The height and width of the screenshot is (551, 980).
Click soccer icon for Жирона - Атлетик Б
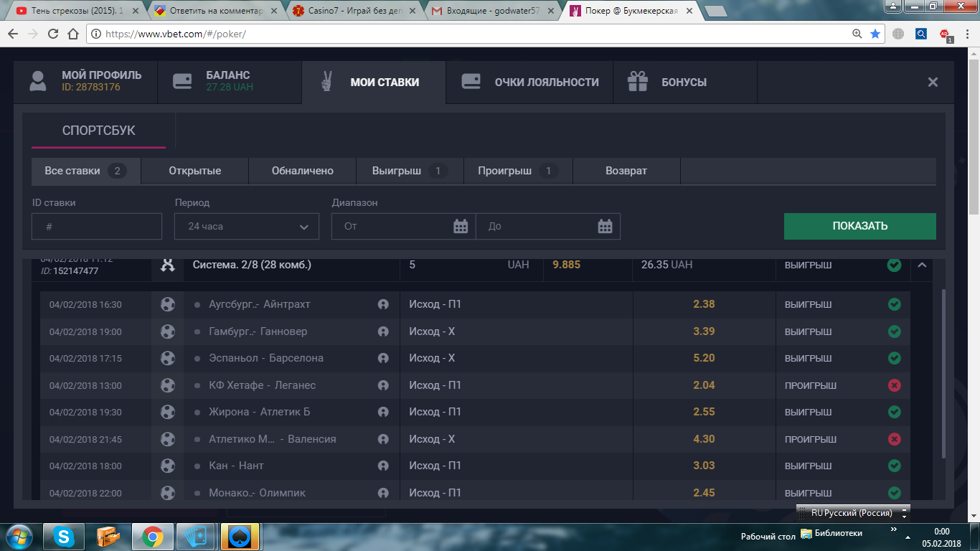point(168,412)
